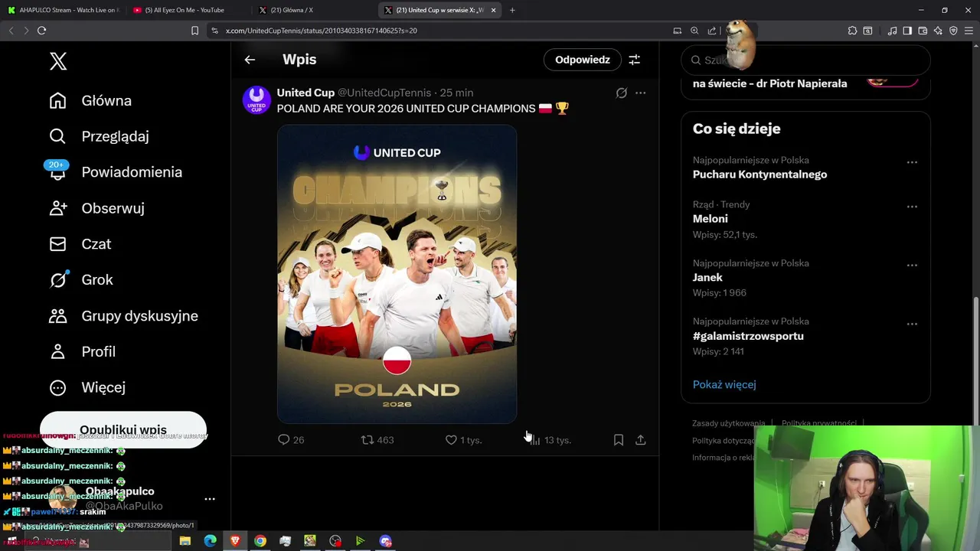Open options for Janek trend
Viewport: 980px width, 551px height.
tap(912, 266)
